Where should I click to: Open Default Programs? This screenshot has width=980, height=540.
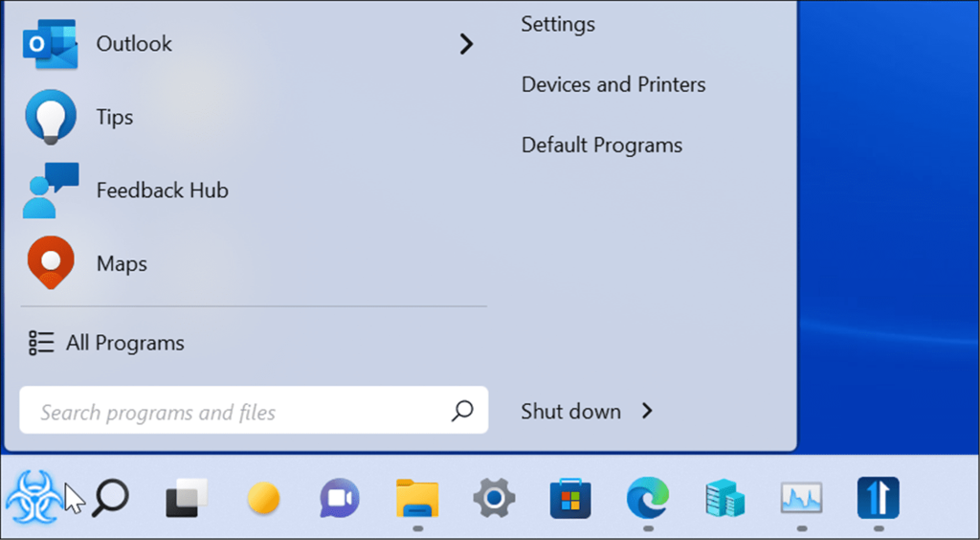601,145
